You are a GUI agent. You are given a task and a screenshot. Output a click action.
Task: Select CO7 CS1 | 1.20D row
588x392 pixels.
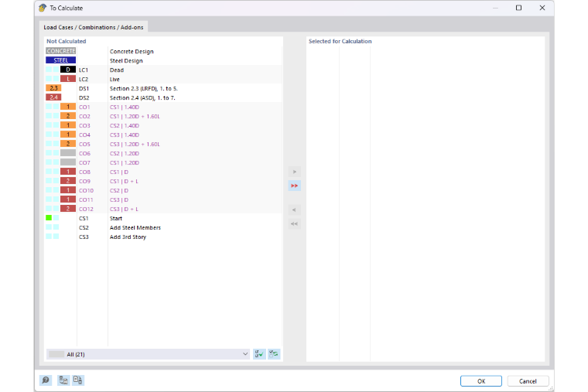coord(163,162)
